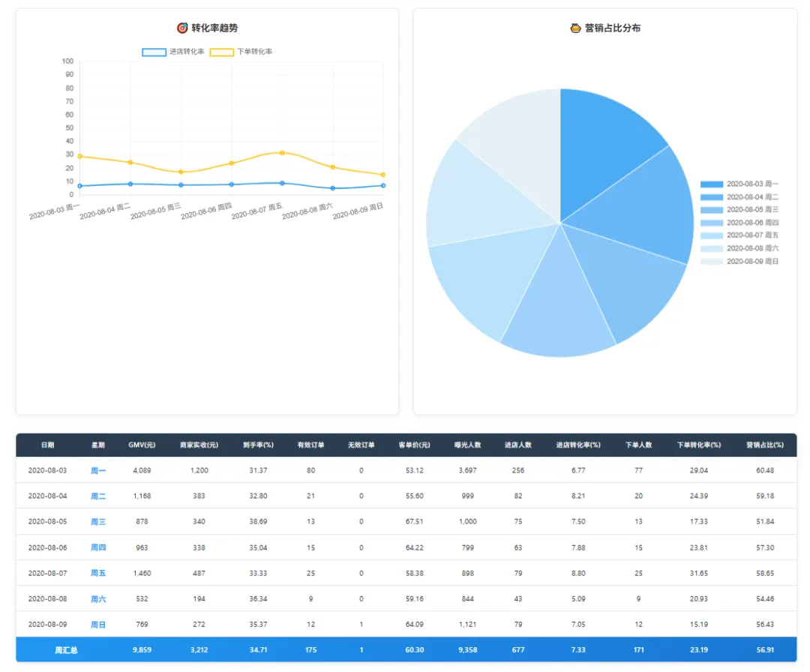Viewport: 810px width, 672px height.
Task: Select 商家实收 cell 383
Action: click(199, 496)
